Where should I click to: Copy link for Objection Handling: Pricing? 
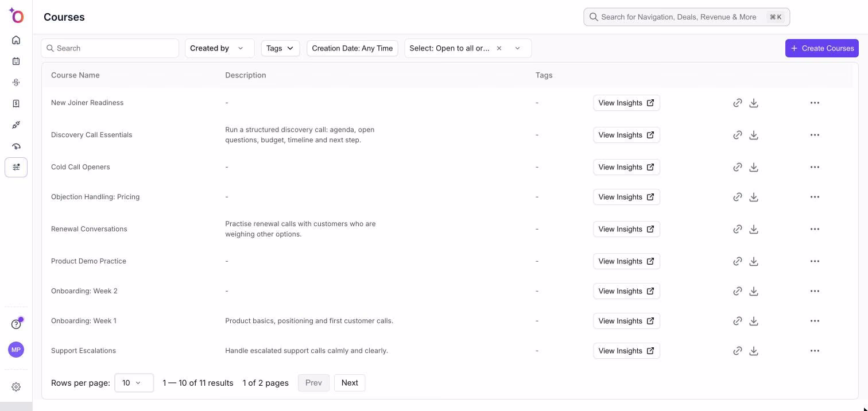[738, 197]
